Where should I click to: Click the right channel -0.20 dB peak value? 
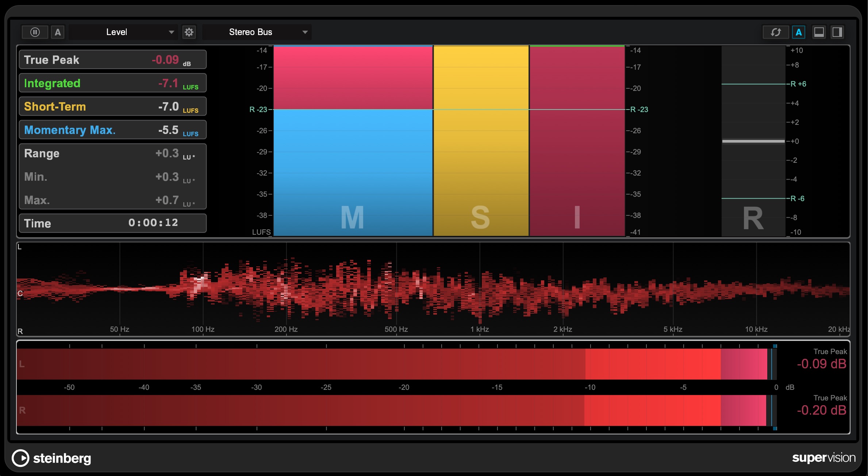[821, 410]
